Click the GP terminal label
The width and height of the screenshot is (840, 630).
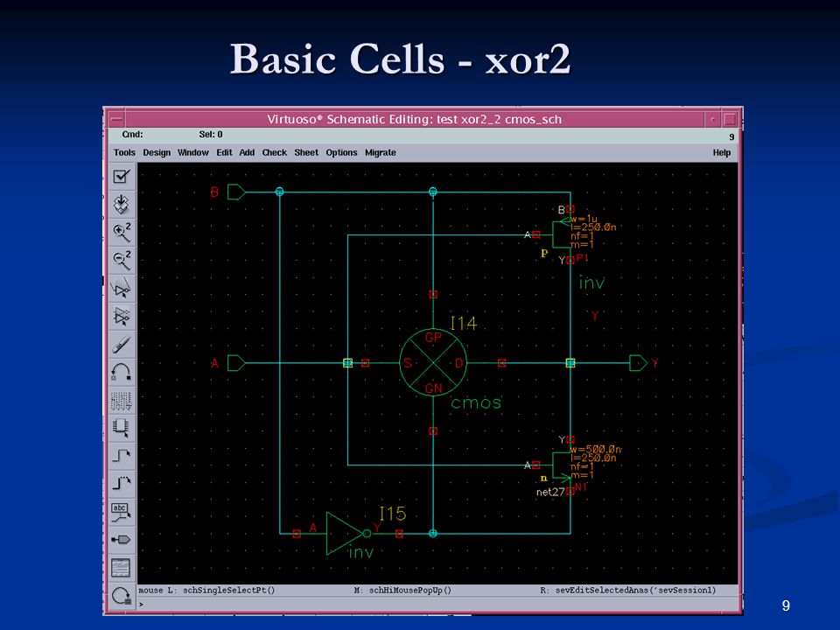click(433, 337)
